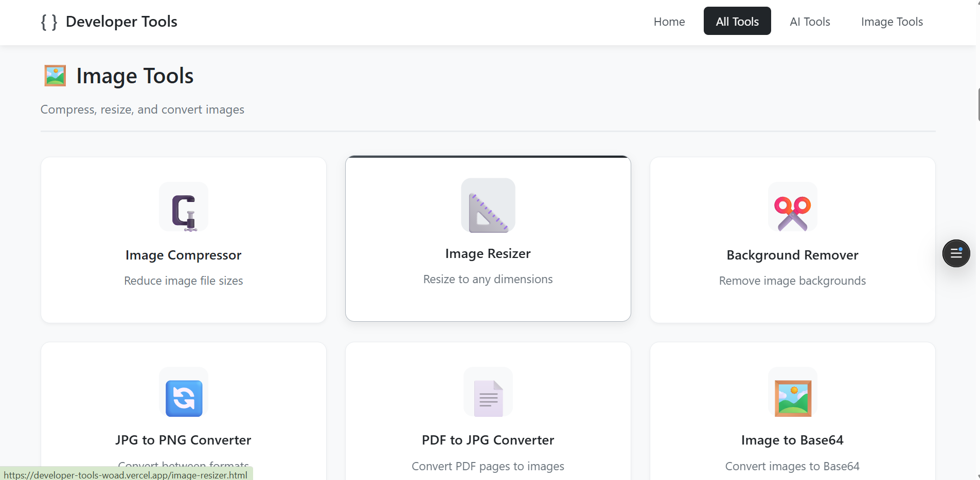Click the page vertical scrollbar thumb
Screen dimensions: 980x480
(978, 104)
